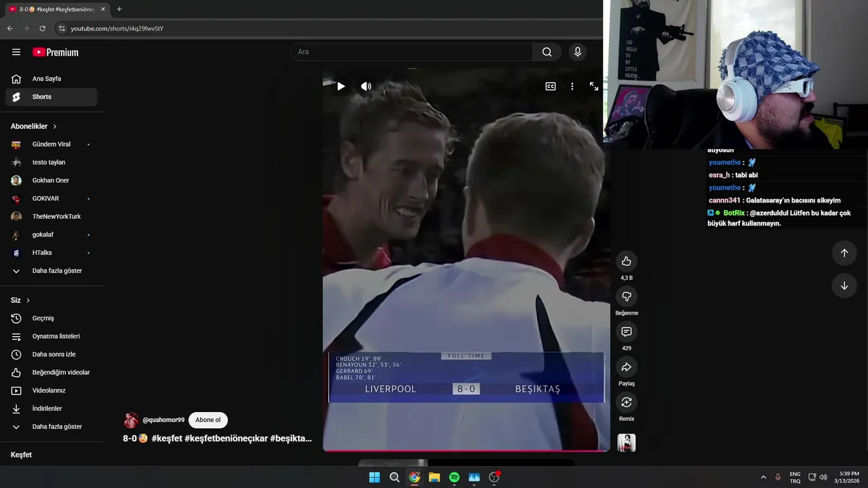Click the Short's red progress bar
The image size is (868, 488).
467,450
